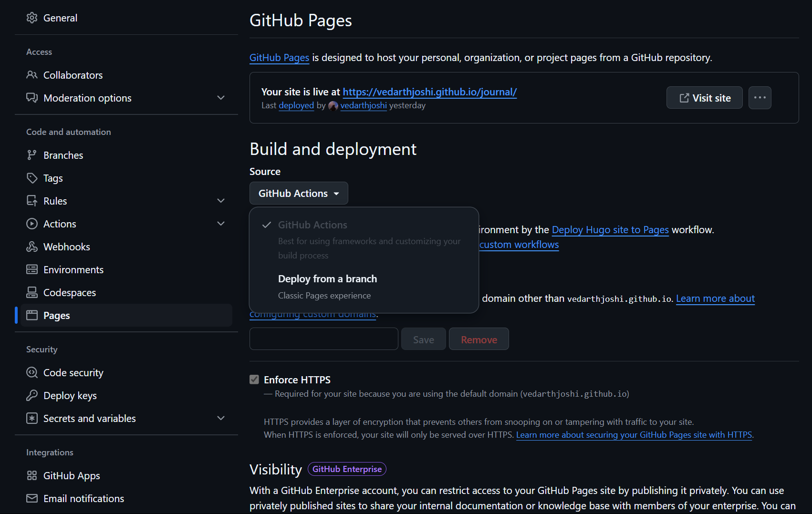Screen dimensions: 812x514
Task: Click the Email notifications envelope icon
Action: pyautogui.click(x=32, y=498)
